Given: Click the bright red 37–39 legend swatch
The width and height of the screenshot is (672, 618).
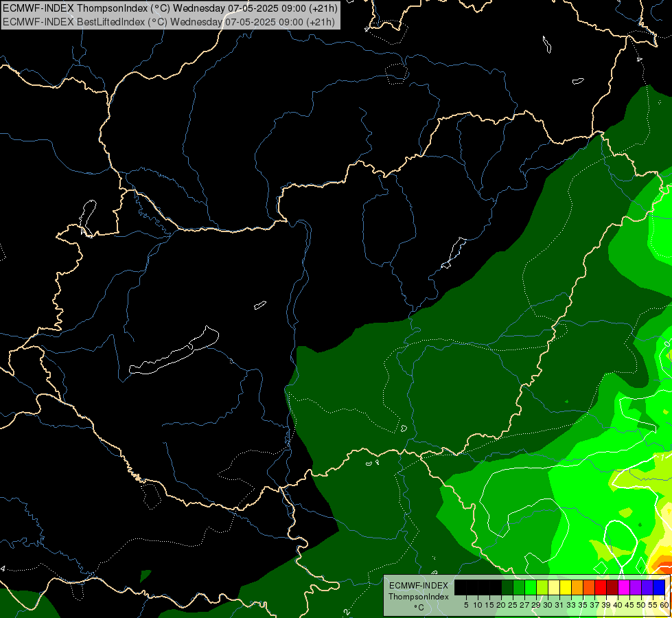Looking at the screenshot, I should point(601,587).
